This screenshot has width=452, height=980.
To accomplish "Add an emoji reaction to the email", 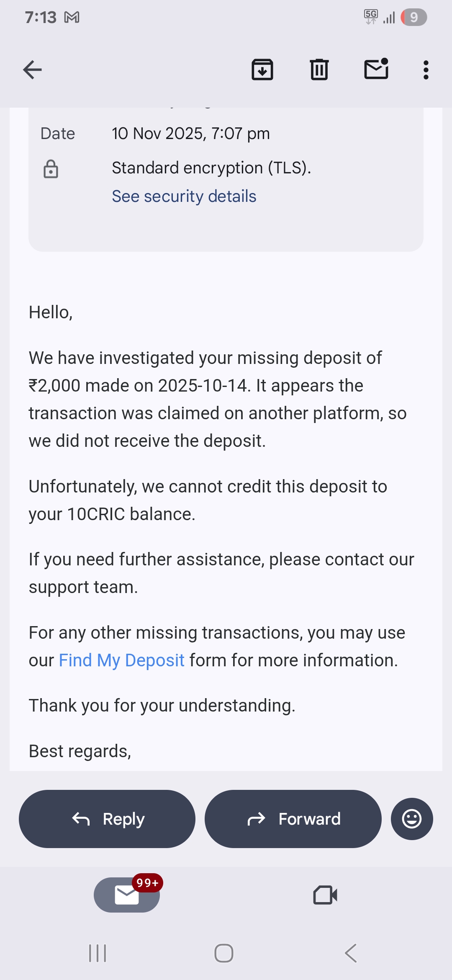I will (411, 819).
